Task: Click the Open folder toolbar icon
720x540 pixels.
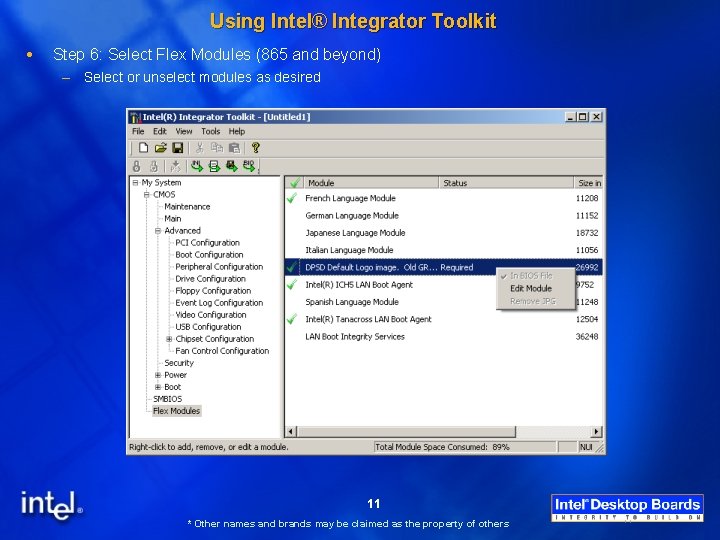Action: [160, 148]
